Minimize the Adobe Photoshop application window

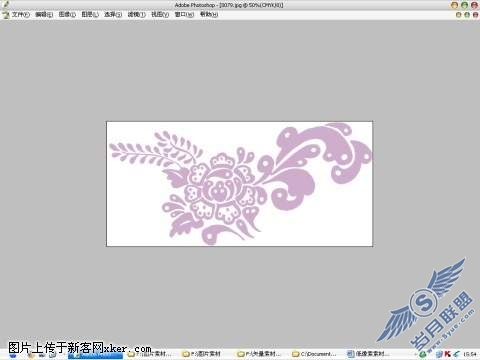(455, 5)
